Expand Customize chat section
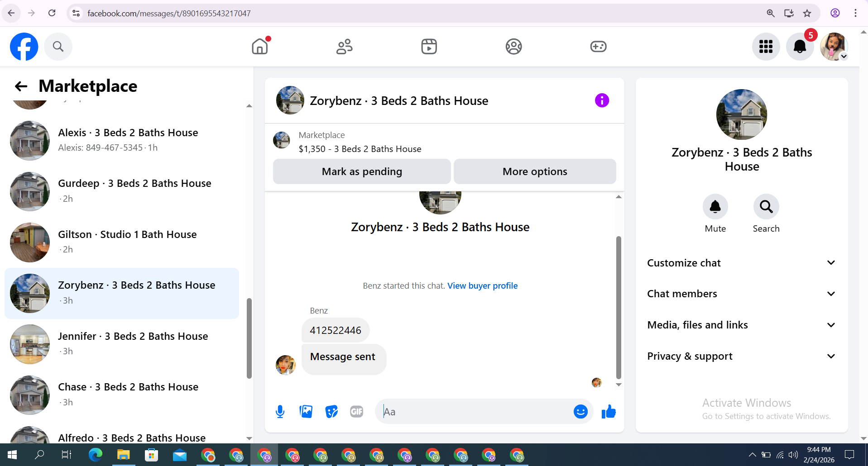This screenshot has width=868, height=466. [742, 263]
